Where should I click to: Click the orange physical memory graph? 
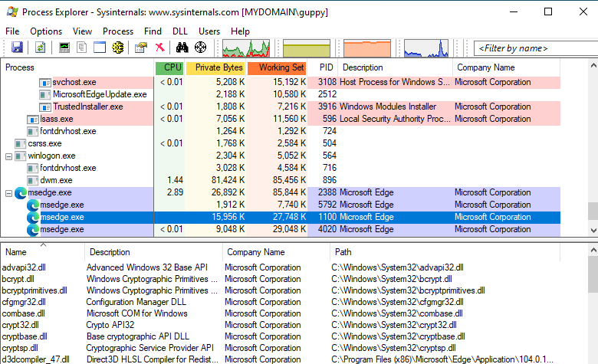(x=367, y=48)
